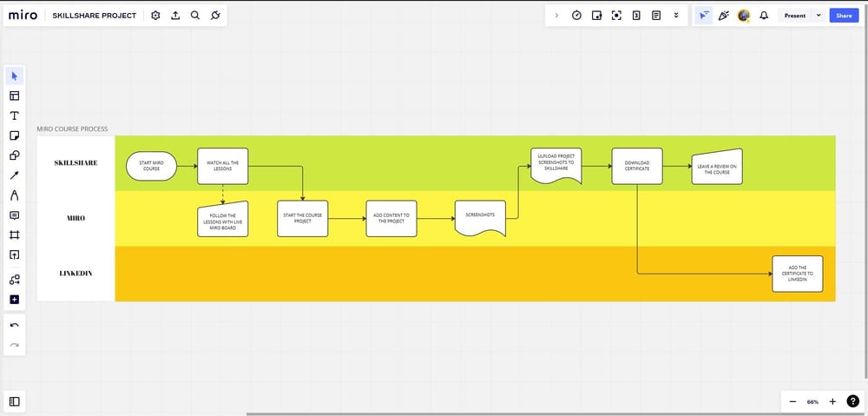Image resolution: width=868 pixels, height=416 pixels.
Task: Select the DOWNLOAD CERTIFICATE box
Action: 637,166
